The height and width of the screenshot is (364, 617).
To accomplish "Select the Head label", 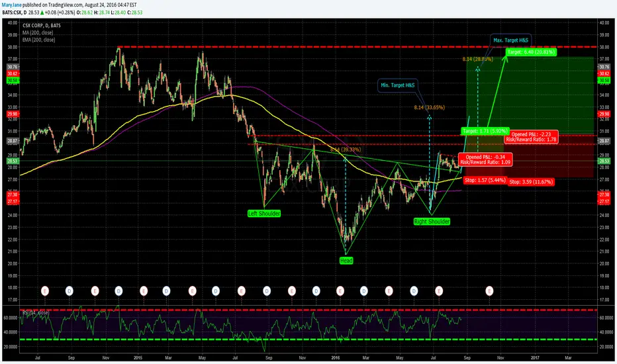I will point(346,261).
